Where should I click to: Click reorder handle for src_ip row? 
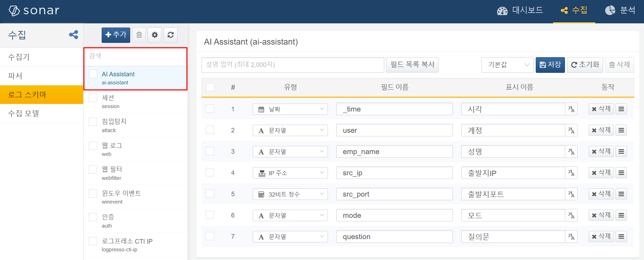click(621, 173)
